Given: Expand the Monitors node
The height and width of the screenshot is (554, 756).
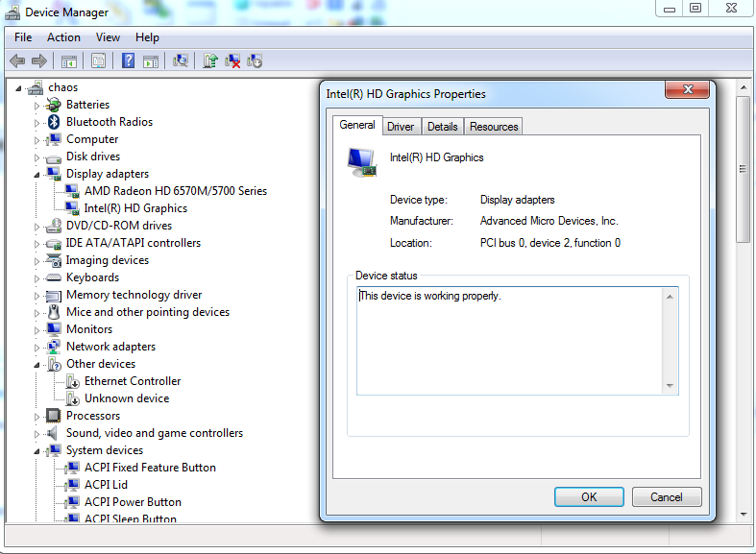Looking at the screenshot, I should (37, 330).
